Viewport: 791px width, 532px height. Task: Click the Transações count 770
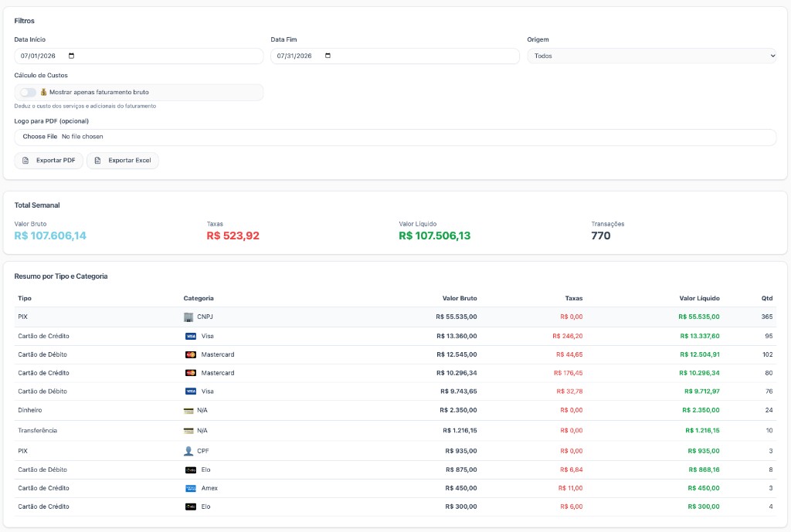(601, 236)
